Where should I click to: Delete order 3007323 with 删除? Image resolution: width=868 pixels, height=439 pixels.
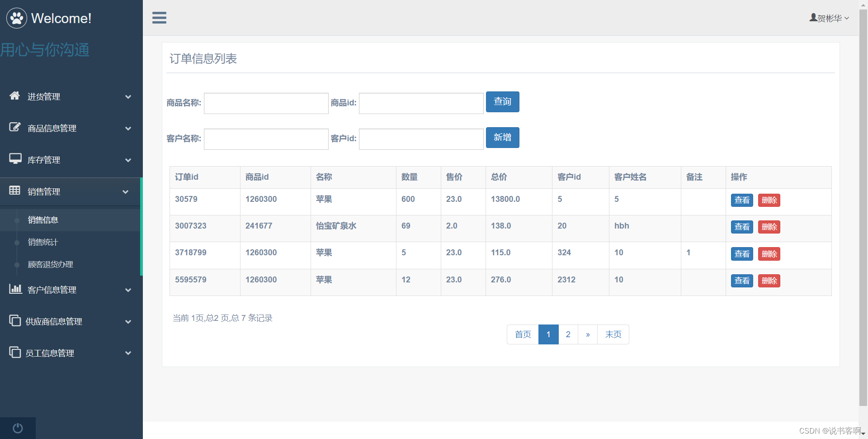point(769,227)
